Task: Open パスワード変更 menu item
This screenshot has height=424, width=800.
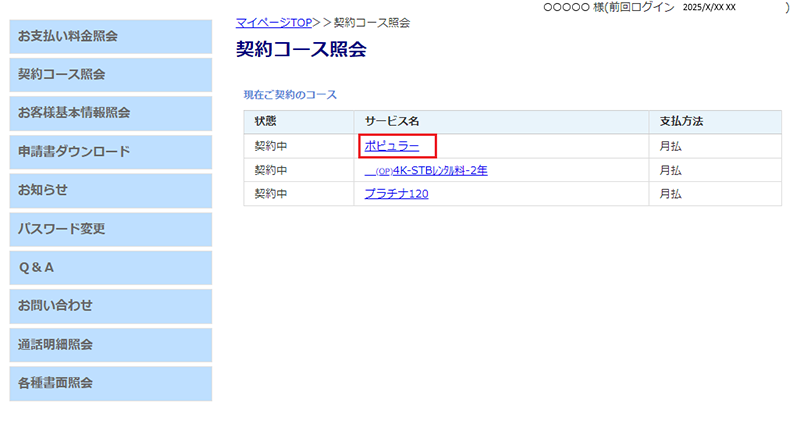Action: tap(110, 229)
